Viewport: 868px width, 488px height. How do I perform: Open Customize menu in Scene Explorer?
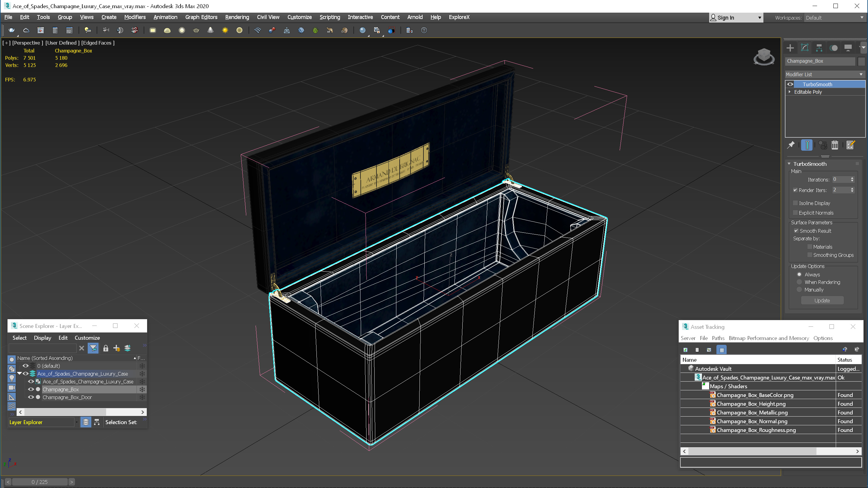[x=87, y=338]
